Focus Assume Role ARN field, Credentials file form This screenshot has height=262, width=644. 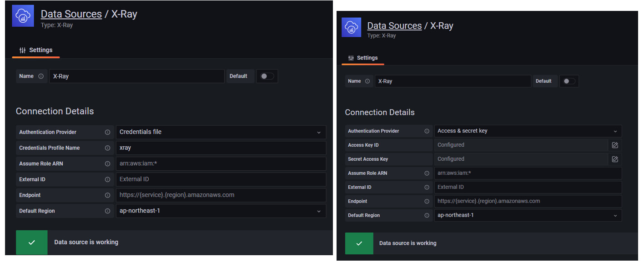[221, 163]
